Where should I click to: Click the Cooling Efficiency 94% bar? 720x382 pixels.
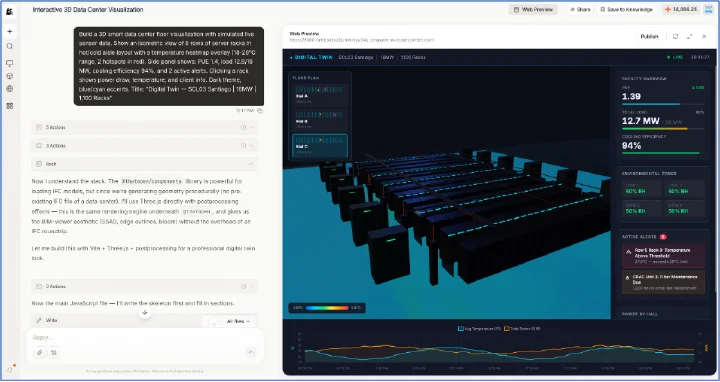click(663, 153)
